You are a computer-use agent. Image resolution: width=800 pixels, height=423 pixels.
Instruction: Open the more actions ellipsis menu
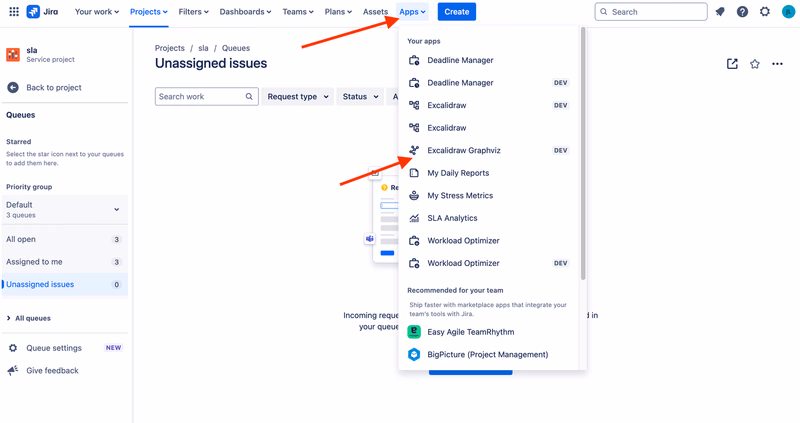778,64
